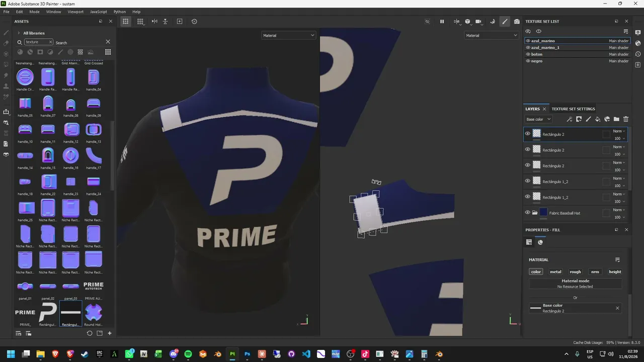Open the log icon on right sidebar
The image size is (644, 362).
tap(638, 64)
